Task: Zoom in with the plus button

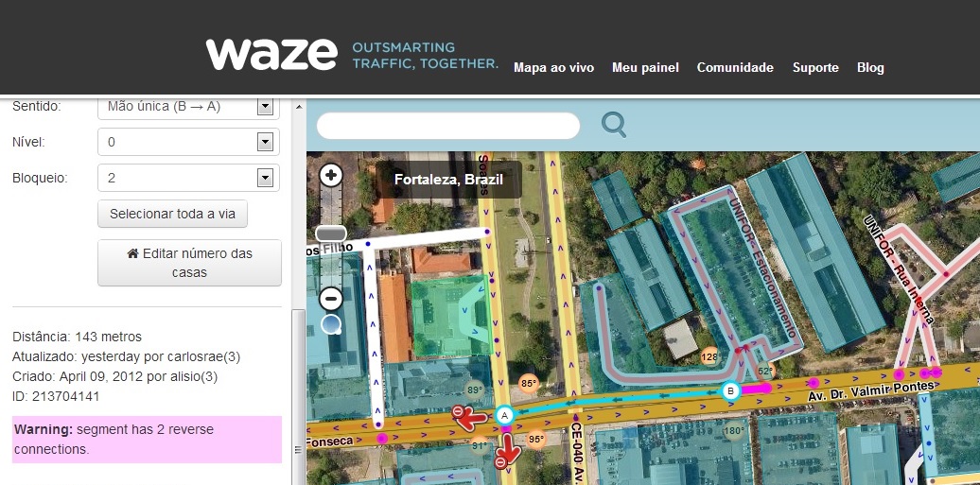Action: tap(331, 176)
